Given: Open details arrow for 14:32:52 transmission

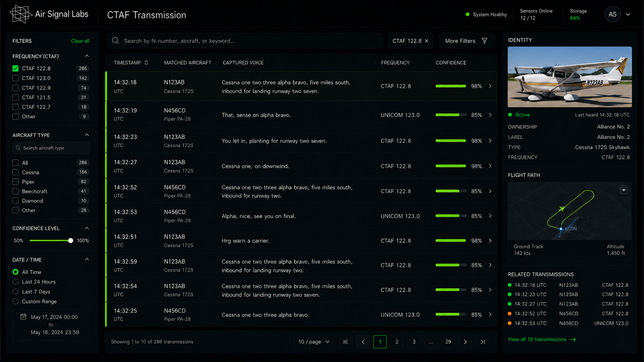Looking at the screenshot, I should [x=490, y=191].
